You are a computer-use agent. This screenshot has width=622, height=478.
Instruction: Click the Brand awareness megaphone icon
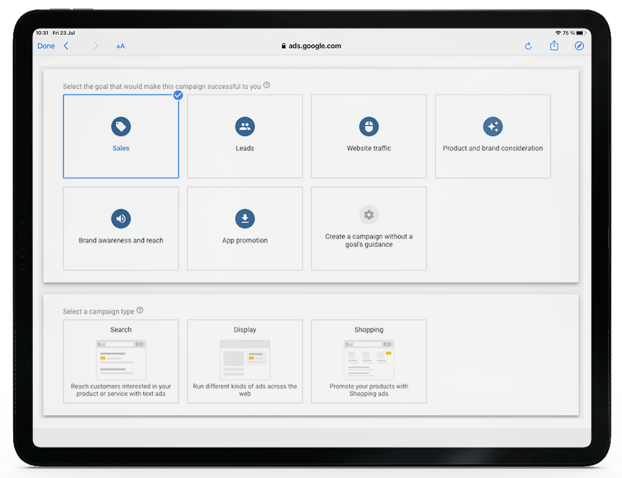(121, 219)
